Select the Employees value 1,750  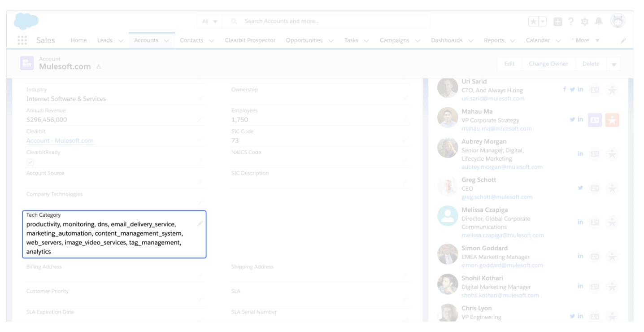[x=239, y=119]
